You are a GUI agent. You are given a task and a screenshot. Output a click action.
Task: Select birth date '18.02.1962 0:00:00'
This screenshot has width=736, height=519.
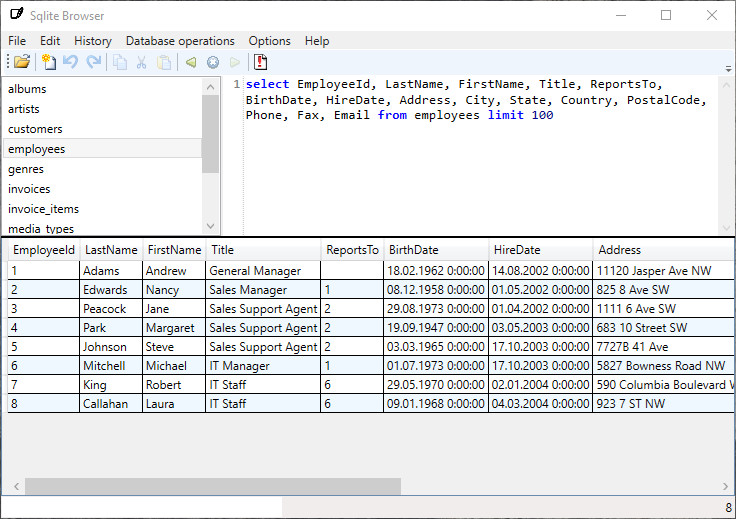coord(436,271)
